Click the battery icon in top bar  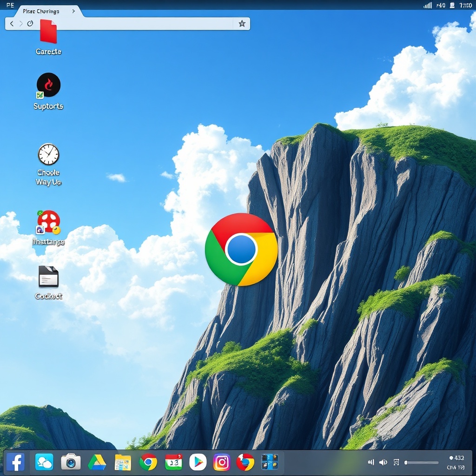pyautogui.click(x=452, y=5)
